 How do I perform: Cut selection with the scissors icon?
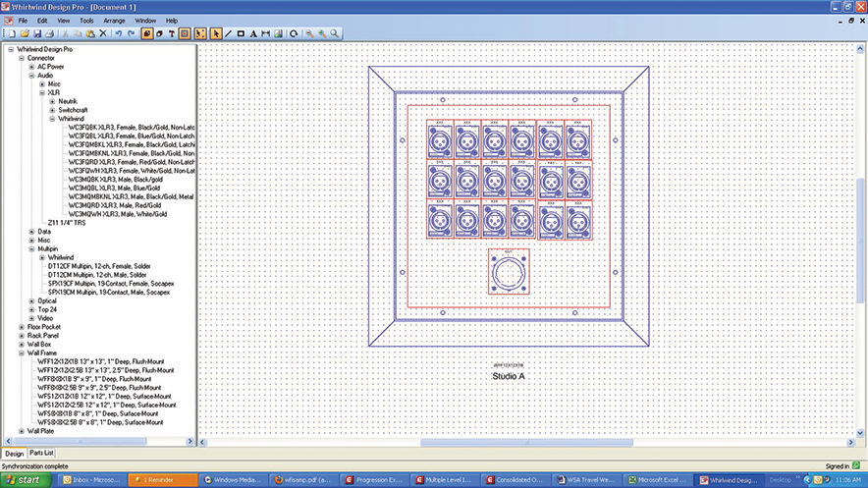tap(66, 33)
